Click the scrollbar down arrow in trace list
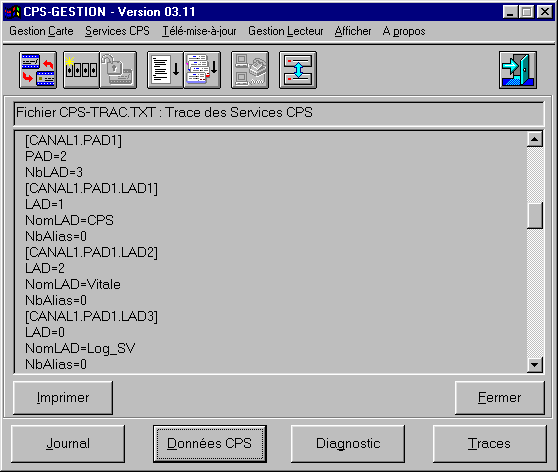 (x=535, y=365)
